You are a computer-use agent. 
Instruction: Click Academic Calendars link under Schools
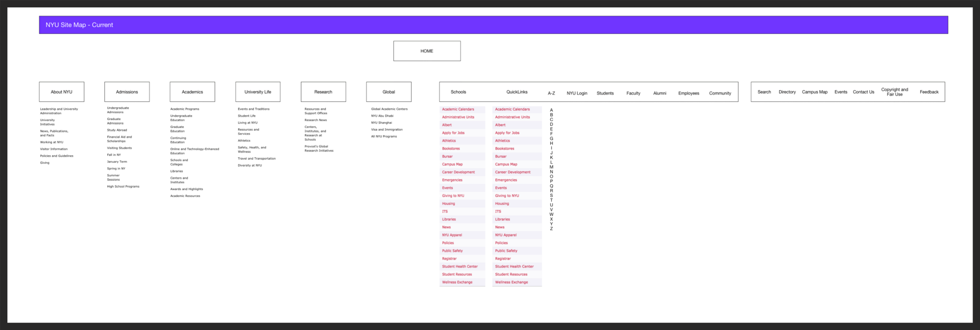[x=458, y=109]
